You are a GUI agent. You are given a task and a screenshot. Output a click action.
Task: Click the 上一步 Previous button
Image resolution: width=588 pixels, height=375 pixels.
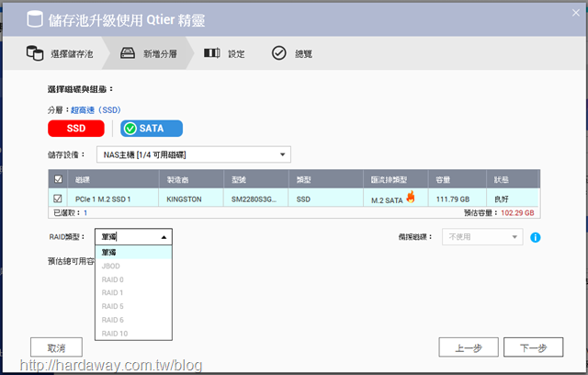coord(469,347)
